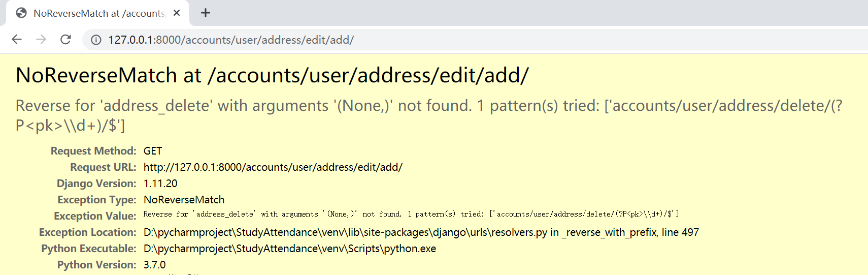The width and height of the screenshot is (868, 275).
Task: Click the resolvers.py Exception Location path
Action: [421, 232]
